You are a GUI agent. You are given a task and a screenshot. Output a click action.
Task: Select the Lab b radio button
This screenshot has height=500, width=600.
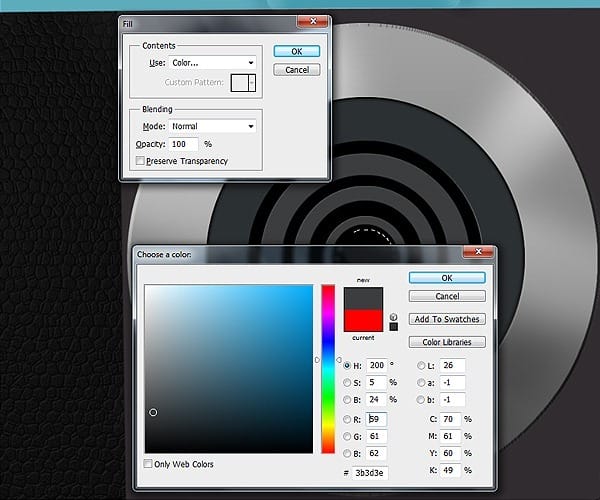point(421,400)
